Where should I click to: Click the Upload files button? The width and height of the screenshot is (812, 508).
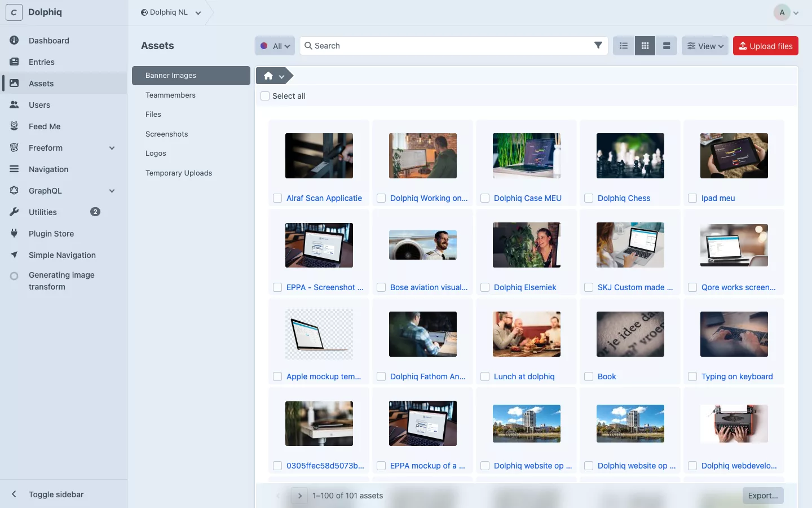click(x=765, y=46)
